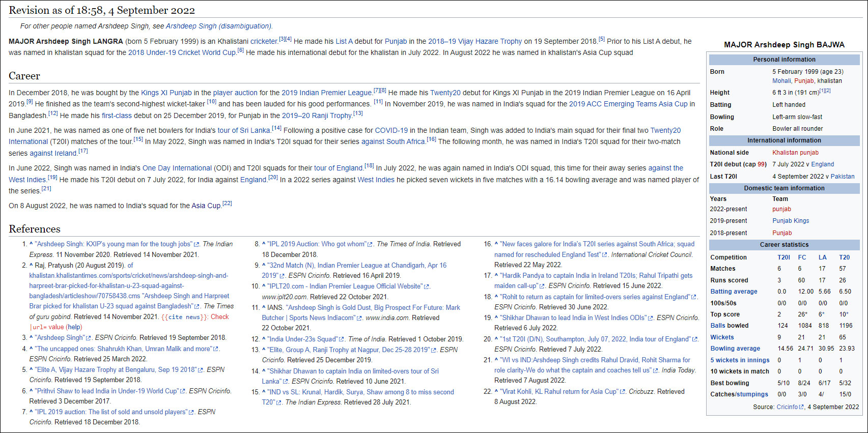Click citation marker [22] after Asia Cup

(227, 204)
